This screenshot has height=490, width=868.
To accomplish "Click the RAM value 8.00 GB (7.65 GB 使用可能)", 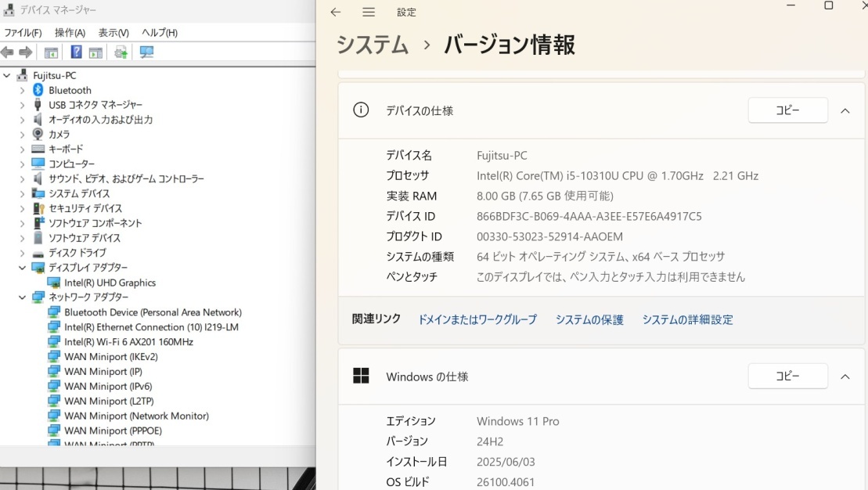I will click(x=545, y=196).
